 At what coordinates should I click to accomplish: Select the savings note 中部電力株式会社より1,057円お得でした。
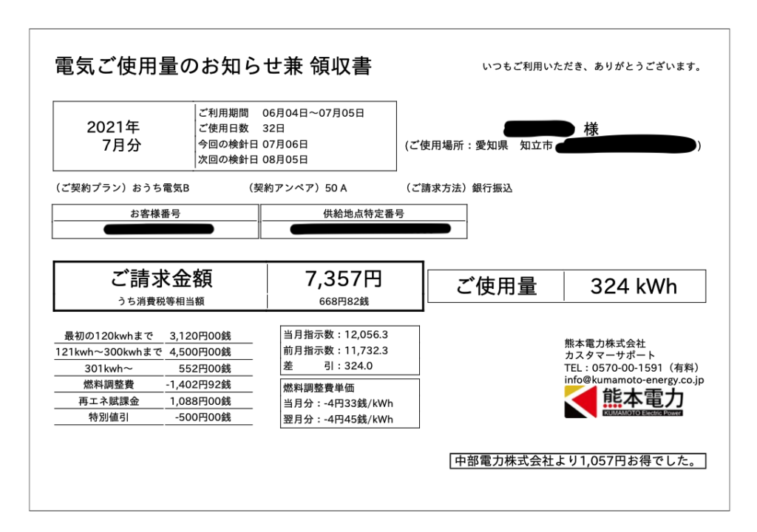pyautogui.click(x=577, y=461)
